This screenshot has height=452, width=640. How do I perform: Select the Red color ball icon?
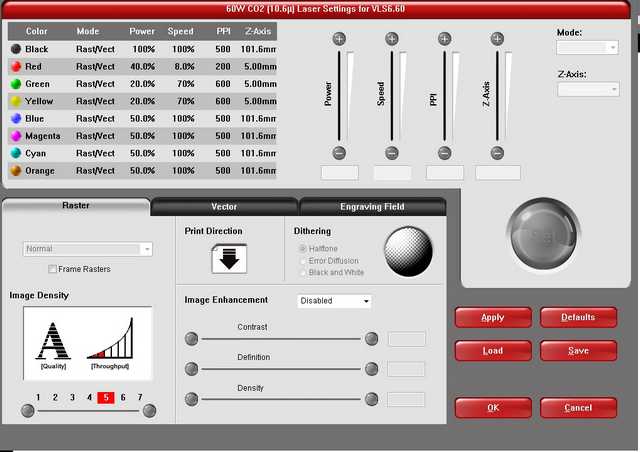click(16, 67)
